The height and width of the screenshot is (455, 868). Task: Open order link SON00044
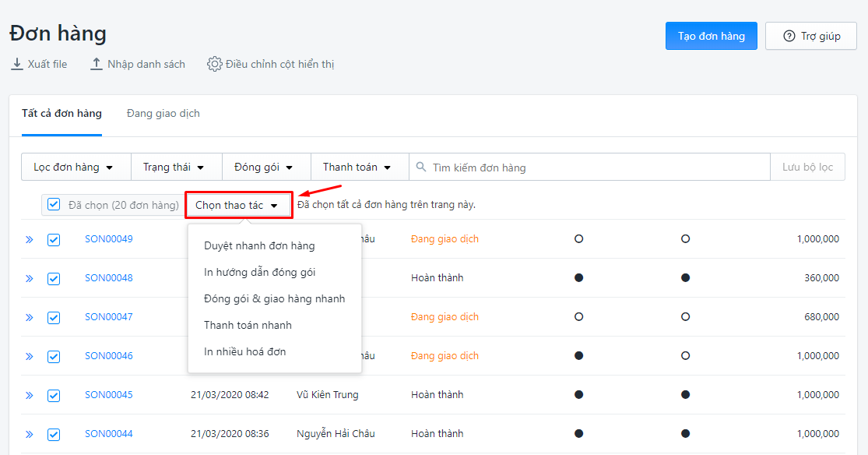point(108,434)
